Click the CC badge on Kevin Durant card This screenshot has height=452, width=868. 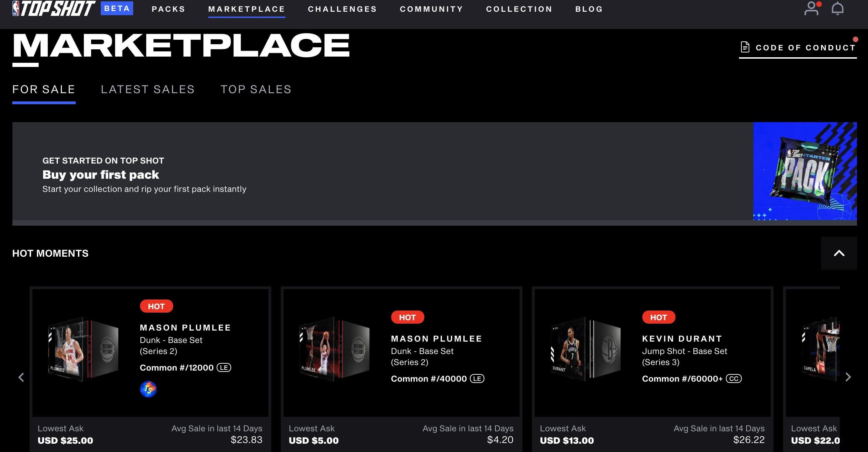(x=734, y=379)
